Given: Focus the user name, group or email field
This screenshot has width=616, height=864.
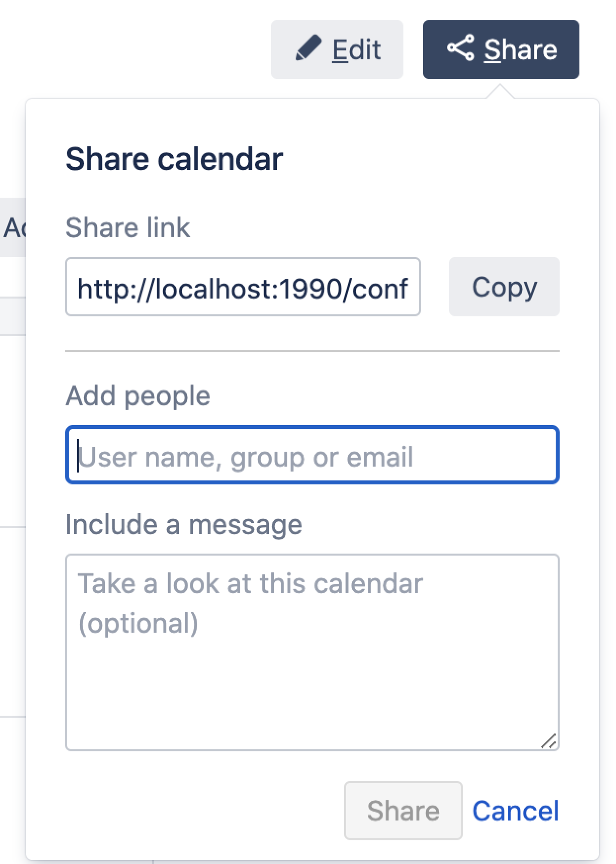Looking at the screenshot, I should coord(312,455).
